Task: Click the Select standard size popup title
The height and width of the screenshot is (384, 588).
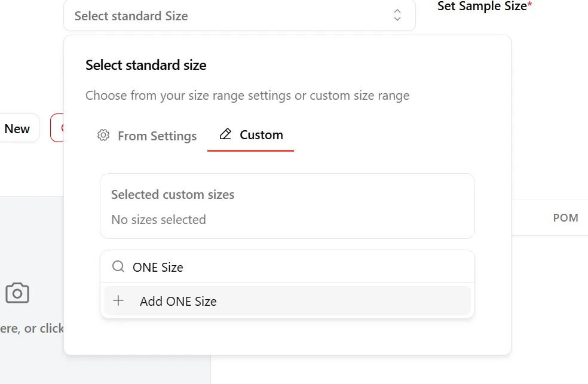Action: (146, 65)
